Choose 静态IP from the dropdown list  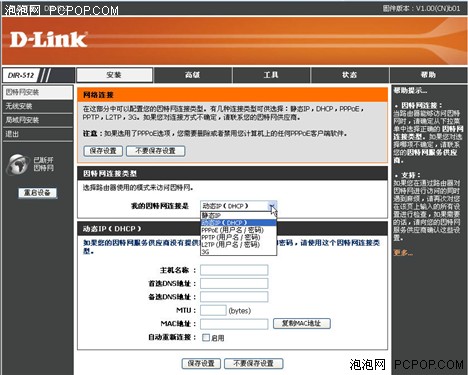click(238, 215)
